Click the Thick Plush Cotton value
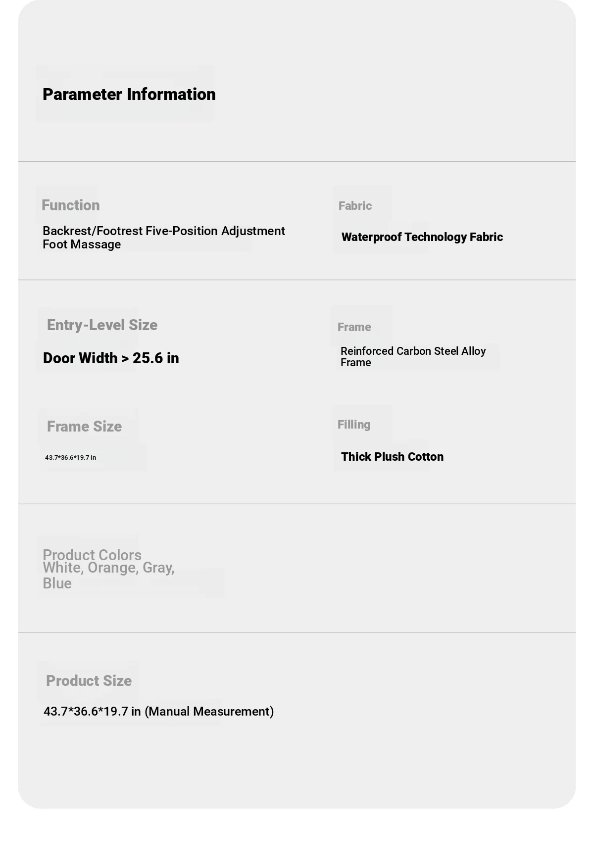This screenshot has width=594, height=868. click(x=392, y=457)
